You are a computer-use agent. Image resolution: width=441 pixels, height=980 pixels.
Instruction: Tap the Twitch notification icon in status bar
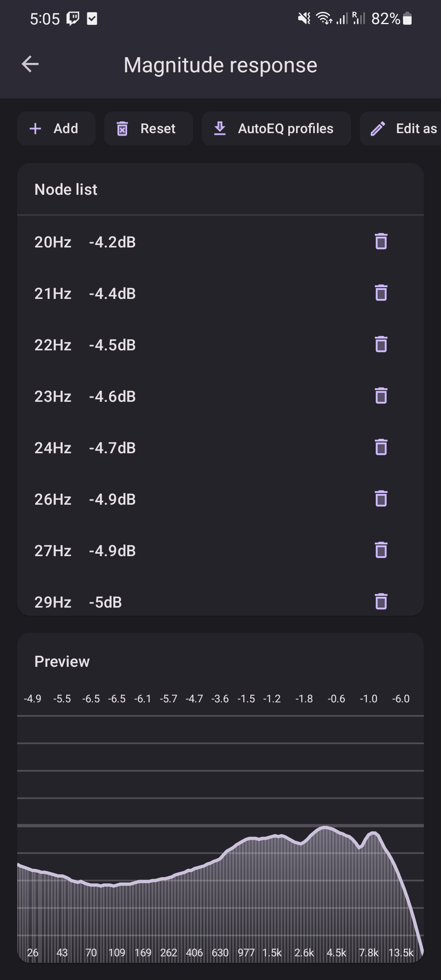(73, 19)
